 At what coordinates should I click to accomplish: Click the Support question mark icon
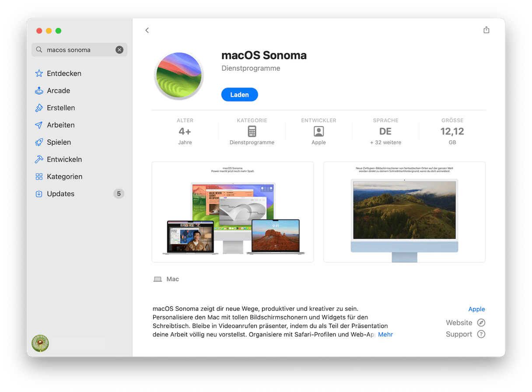(x=481, y=334)
